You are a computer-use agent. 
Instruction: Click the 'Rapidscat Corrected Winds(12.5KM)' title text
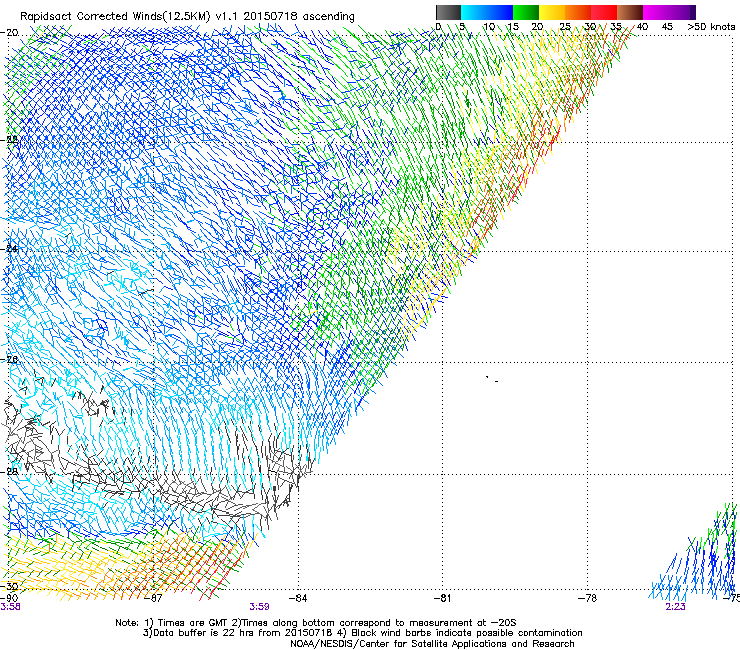click(115, 17)
